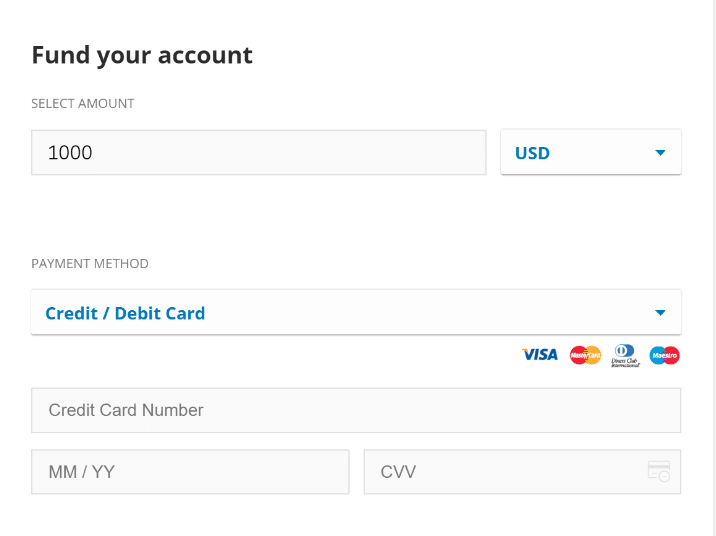Click the SELECT AMOUNT label
This screenshot has width=716, height=536.
click(x=83, y=104)
